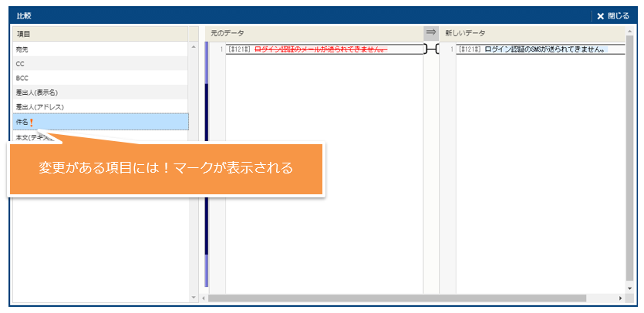Image resolution: width=644 pixels, height=313 pixels.
Task: Click the struck-through original text line
Action: (320, 49)
